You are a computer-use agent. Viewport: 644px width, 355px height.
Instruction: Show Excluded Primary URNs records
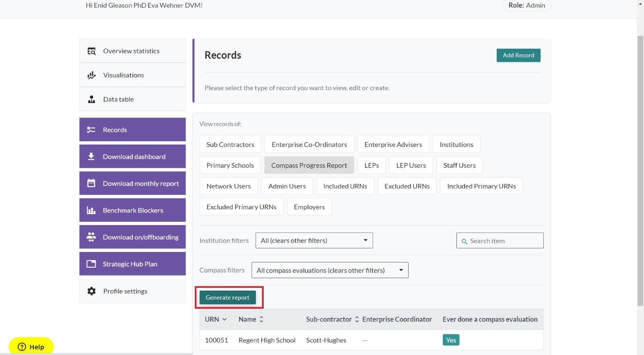(241, 207)
